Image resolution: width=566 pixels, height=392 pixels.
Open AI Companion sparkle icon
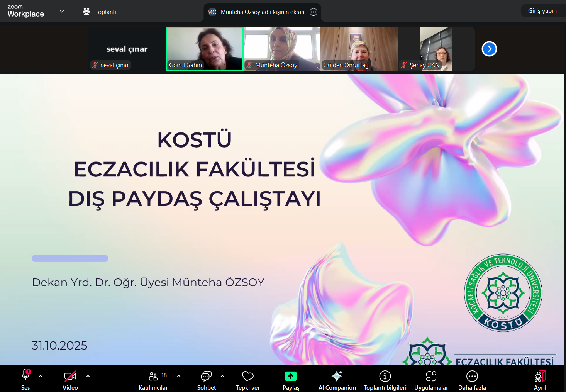click(x=337, y=376)
